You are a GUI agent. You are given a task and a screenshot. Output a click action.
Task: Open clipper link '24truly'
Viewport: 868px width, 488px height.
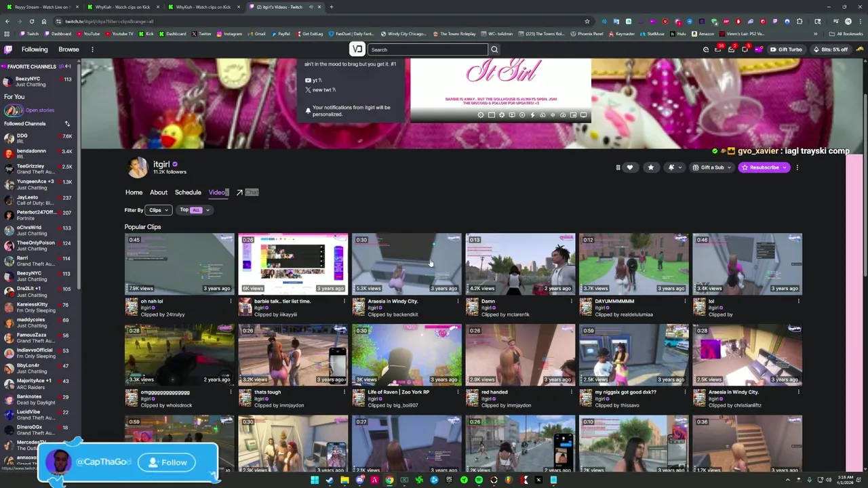point(175,314)
